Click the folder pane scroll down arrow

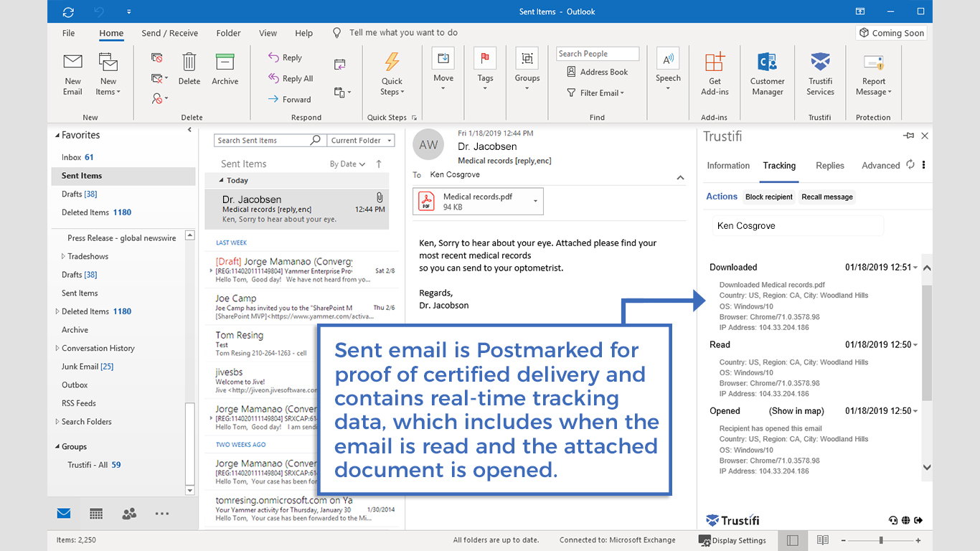(x=190, y=491)
